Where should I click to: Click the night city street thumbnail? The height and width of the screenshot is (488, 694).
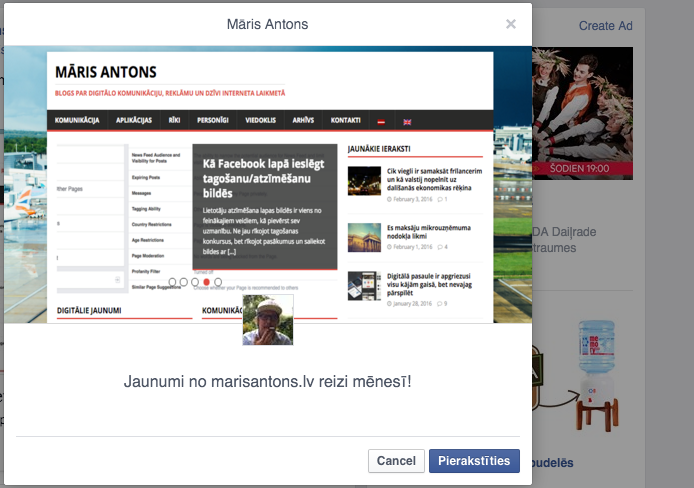pyautogui.click(x=364, y=181)
